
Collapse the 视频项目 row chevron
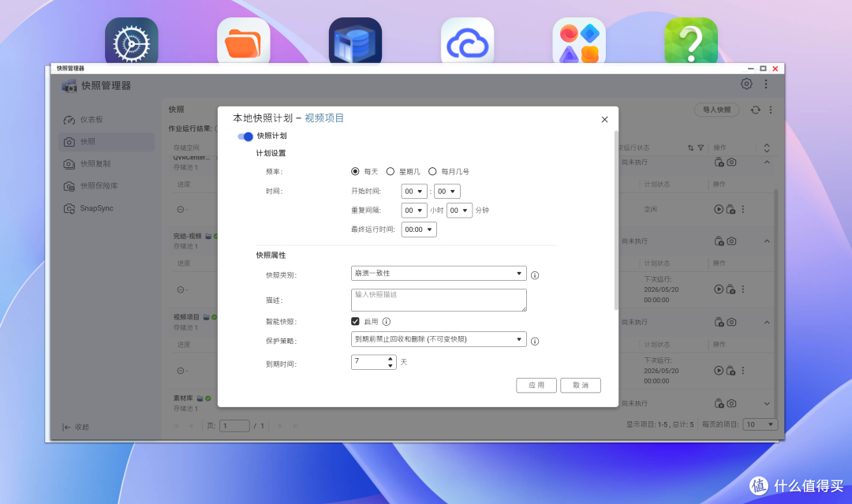tap(767, 322)
